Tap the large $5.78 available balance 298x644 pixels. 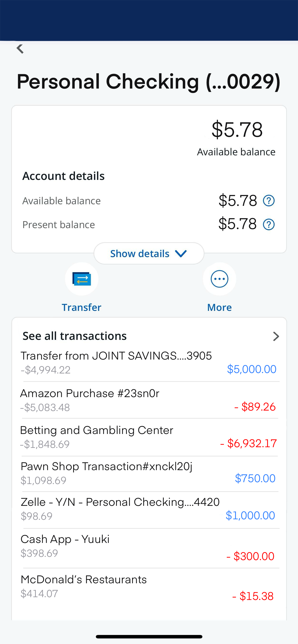tap(237, 130)
